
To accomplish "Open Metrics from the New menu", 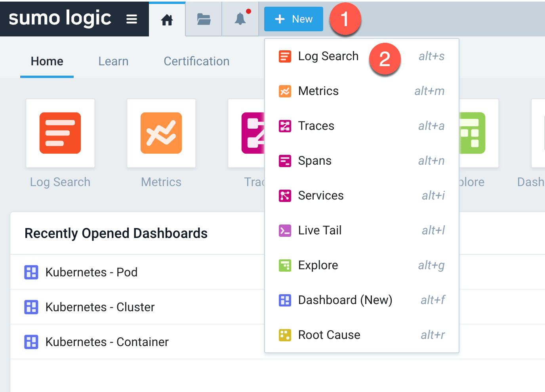I will (318, 91).
